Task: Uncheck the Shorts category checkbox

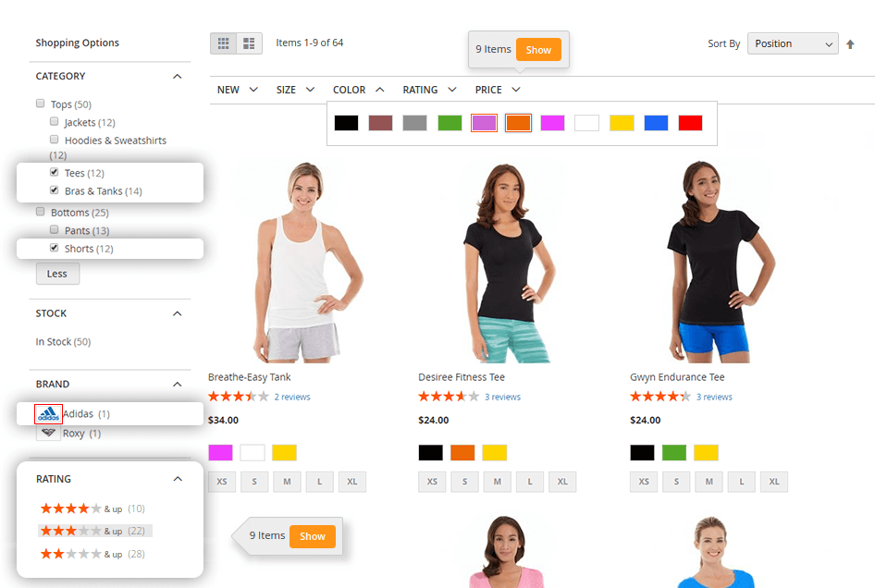Action: click(55, 248)
